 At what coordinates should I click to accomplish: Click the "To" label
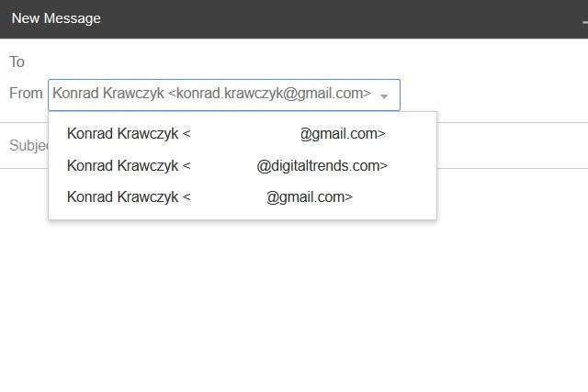[x=17, y=62]
